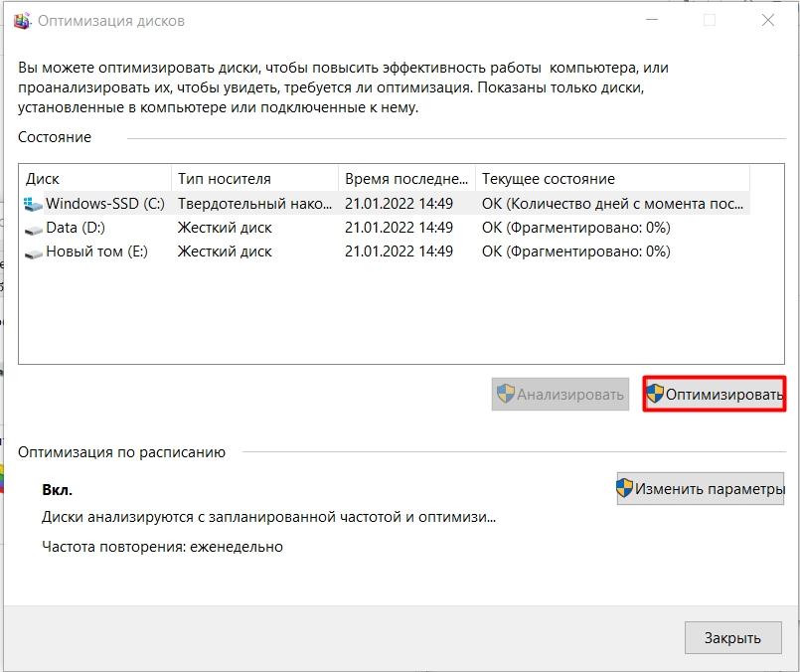Click the Диски анализируются с запланированной частотой text
The width and height of the screenshot is (800, 672).
click(x=269, y=517)
